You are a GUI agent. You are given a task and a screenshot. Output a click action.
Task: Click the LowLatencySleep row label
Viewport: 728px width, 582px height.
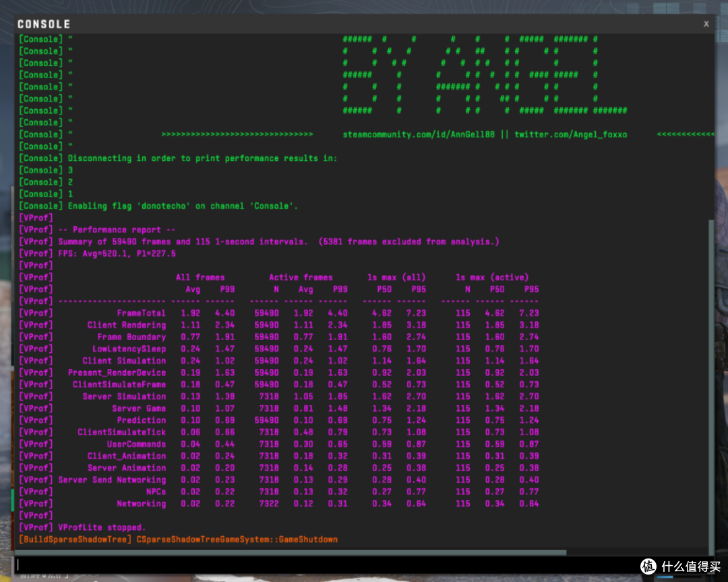129,349
